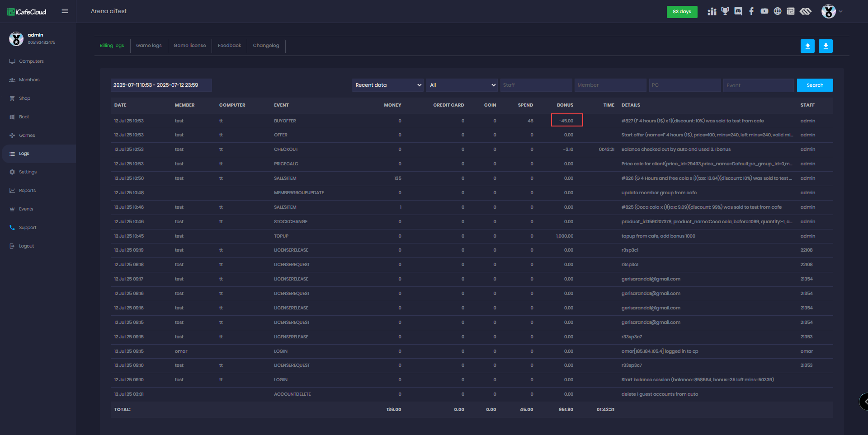Viewport: 868px width, 435px height.
Task: Open Computers in the sidebar
Action: coord(31,61)
